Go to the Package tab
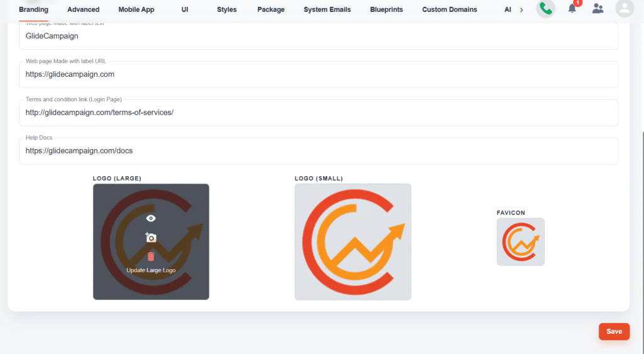 (x=271, y=9)
